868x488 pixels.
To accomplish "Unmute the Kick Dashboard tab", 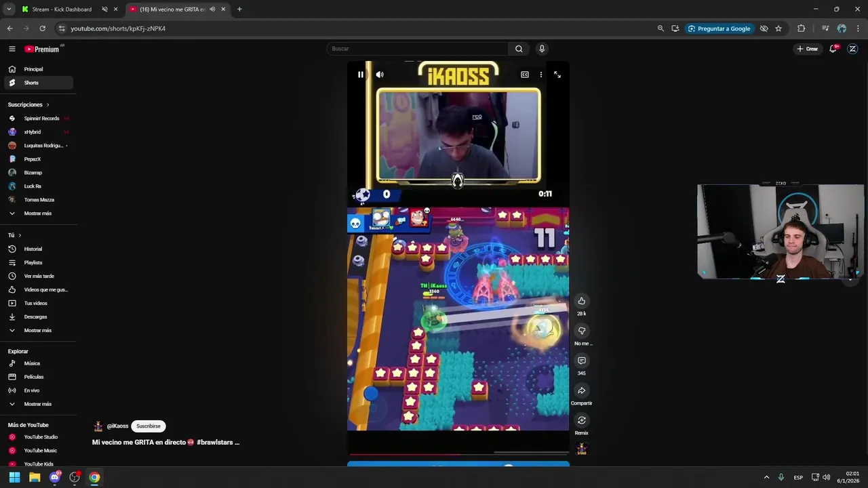I will pyautogui.click(x=104, y=9).
